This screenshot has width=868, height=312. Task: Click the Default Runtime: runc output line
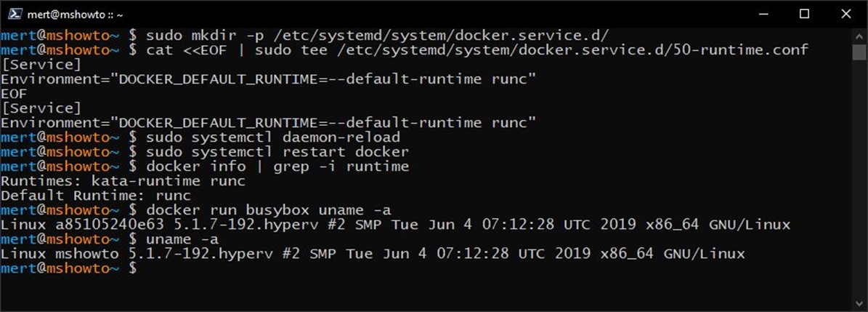coord(96,195)
